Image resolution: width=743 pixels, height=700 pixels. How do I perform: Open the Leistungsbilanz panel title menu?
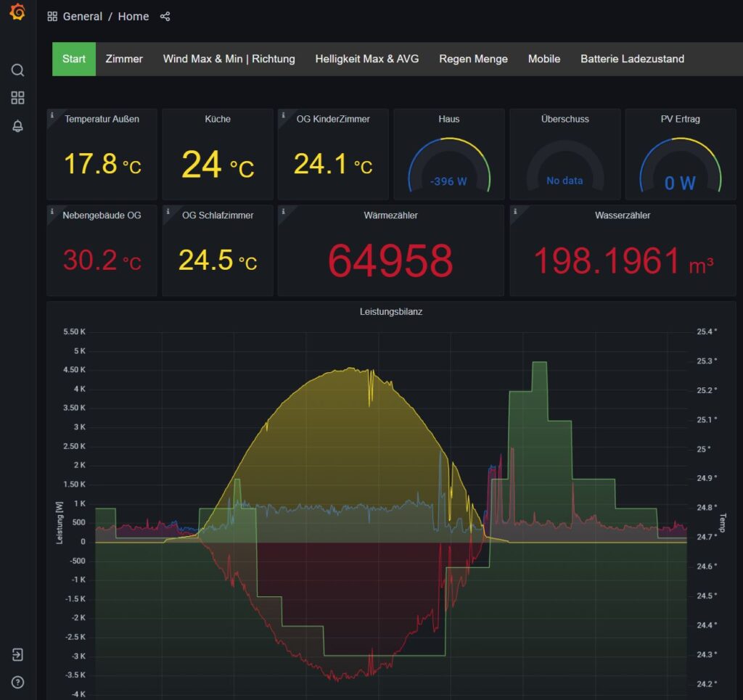(391, 312)
